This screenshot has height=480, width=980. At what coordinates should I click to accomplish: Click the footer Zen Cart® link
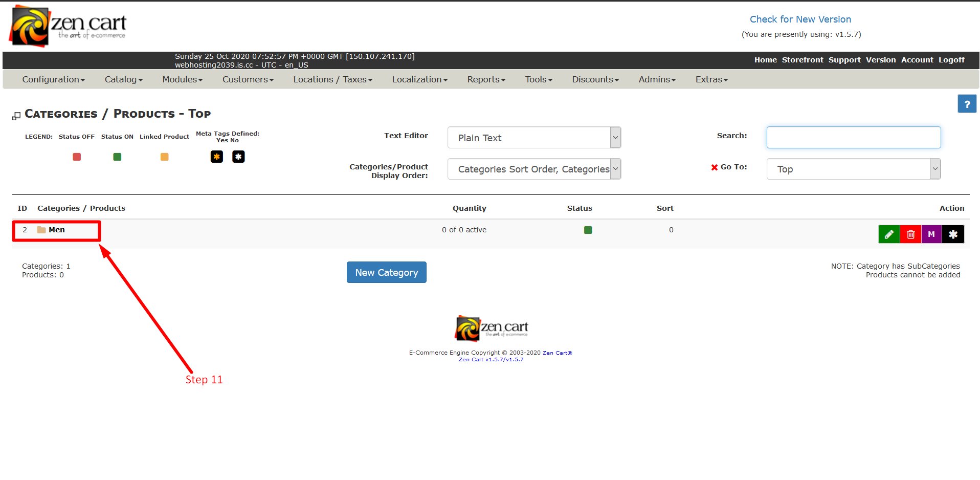coord(557,353)
